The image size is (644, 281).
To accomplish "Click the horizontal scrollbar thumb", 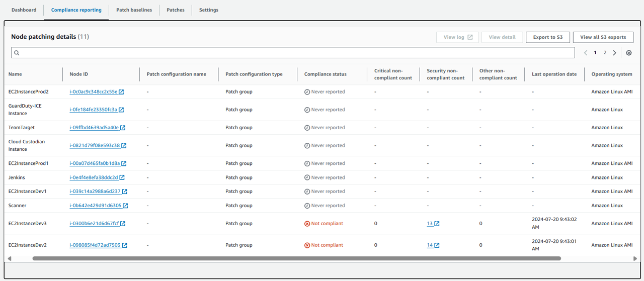I will 297,258.
